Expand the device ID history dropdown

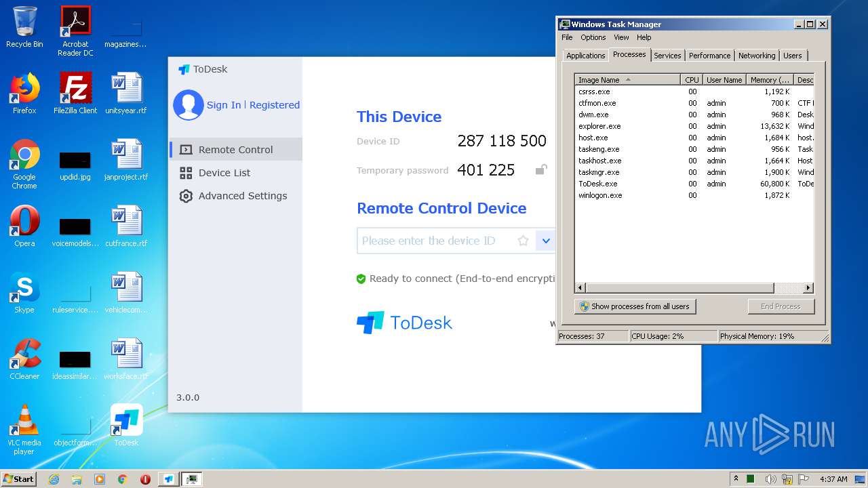[545, 241]
